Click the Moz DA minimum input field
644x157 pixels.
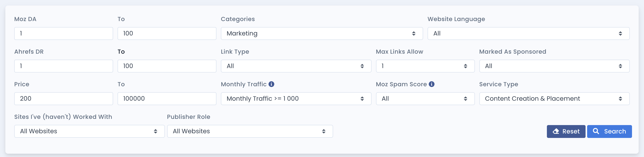[64, 33]
